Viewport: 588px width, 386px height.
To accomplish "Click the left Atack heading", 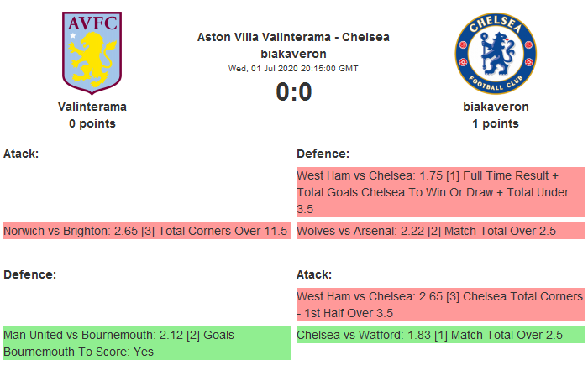I will pyautogui.click(x=21, y=154).
